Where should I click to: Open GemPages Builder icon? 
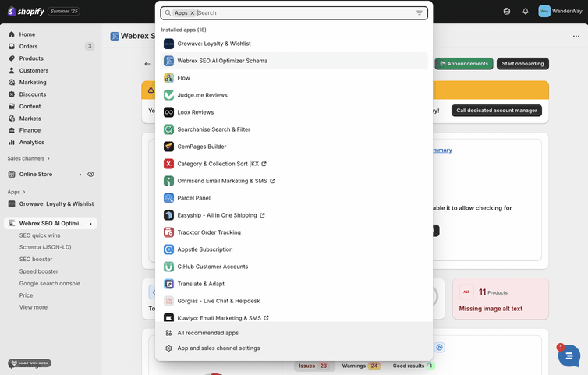click(168, 147)
